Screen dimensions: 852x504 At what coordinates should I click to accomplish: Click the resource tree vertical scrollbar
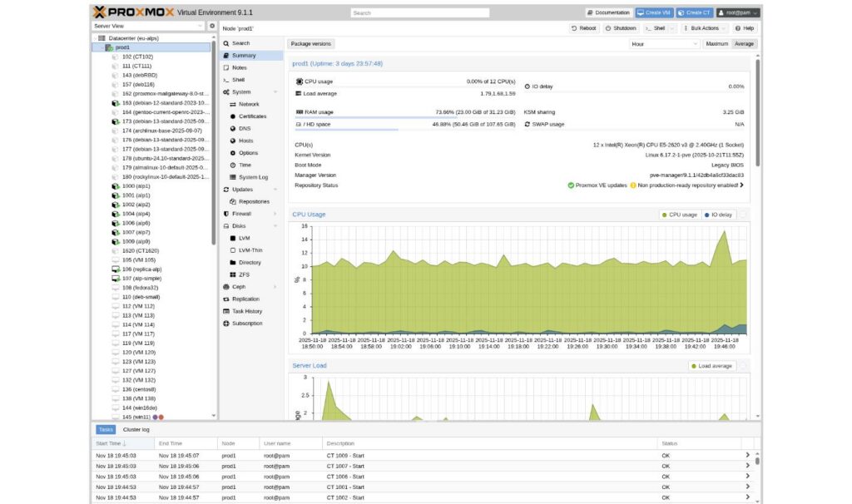pyautogui.click(x=214, y=141)
